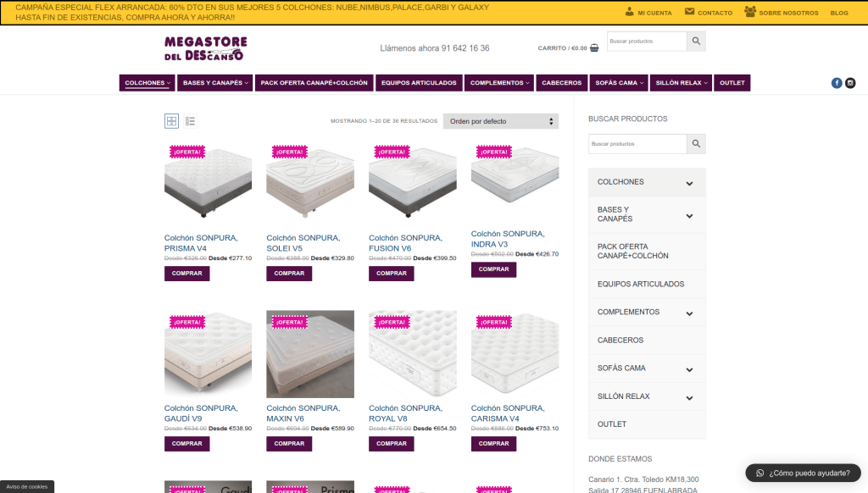Click the Fusion V6 mattress image
Screen dimensions: 868x493
coord(413,184)
